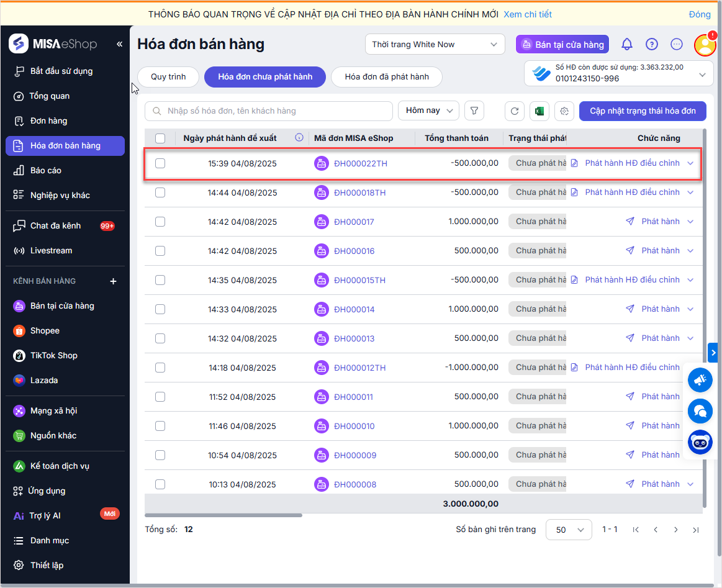The height and width of the screenshot is (588, 722).
Task: Add a sales channel with plus icon
Action: [113, 281]
